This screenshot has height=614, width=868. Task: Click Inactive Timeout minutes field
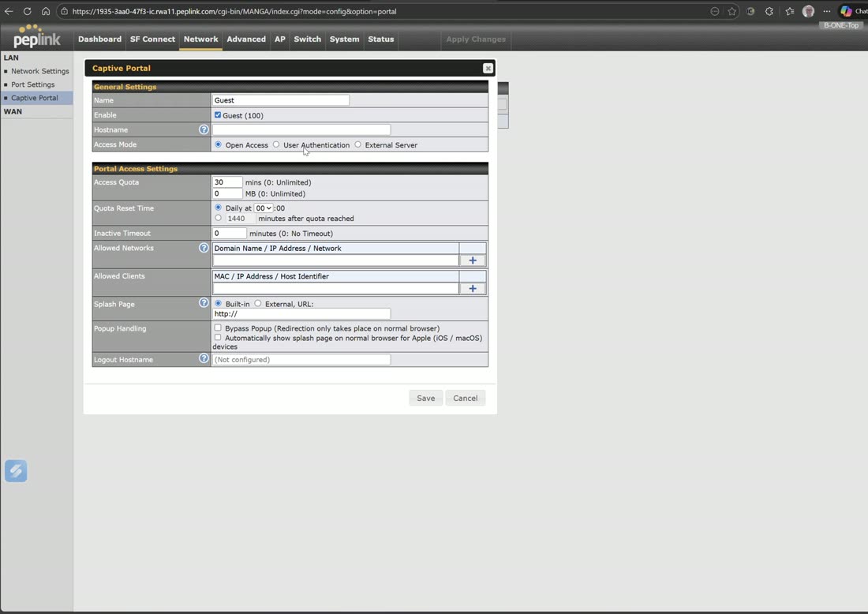point(229,234)
